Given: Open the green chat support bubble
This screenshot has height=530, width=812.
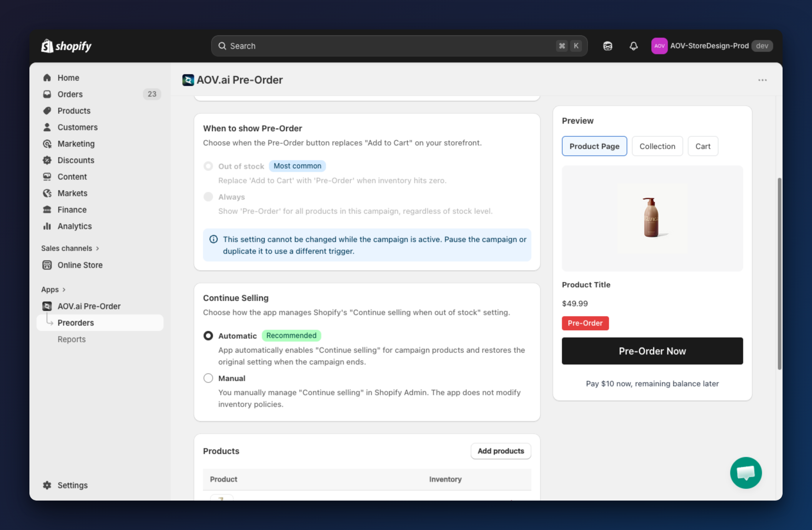Looking at the screenshot, I should coord(746,473).
